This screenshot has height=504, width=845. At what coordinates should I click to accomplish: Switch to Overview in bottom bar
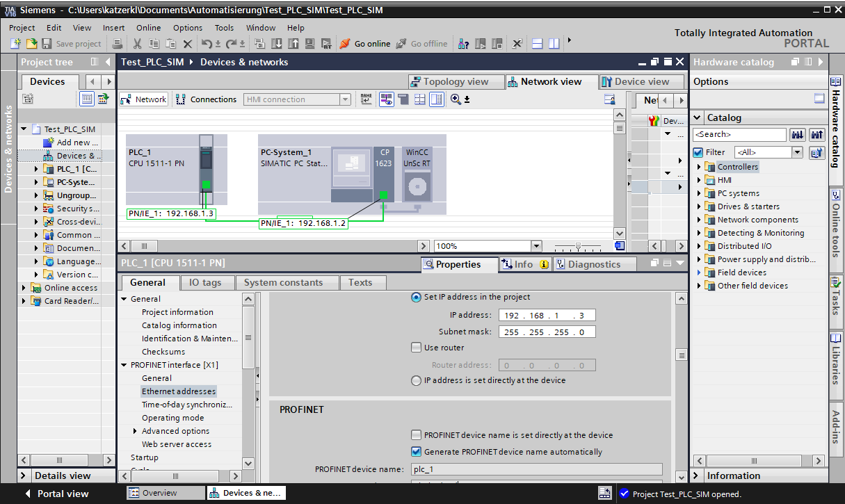(165, 493)
